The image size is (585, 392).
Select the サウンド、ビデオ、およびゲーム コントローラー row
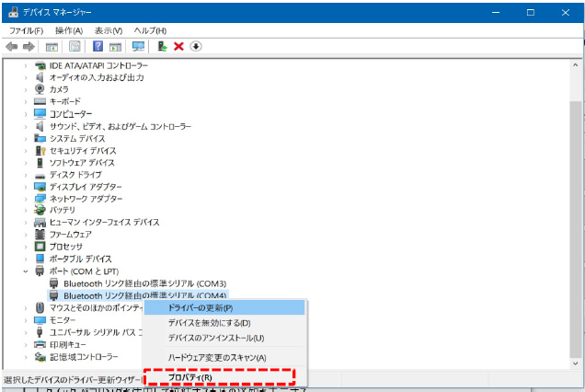coord(120,127)
